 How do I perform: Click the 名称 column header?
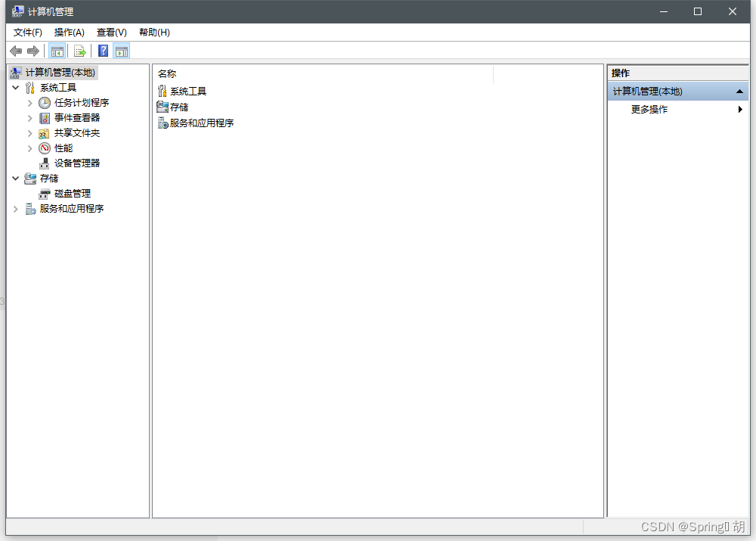(323, 74)
